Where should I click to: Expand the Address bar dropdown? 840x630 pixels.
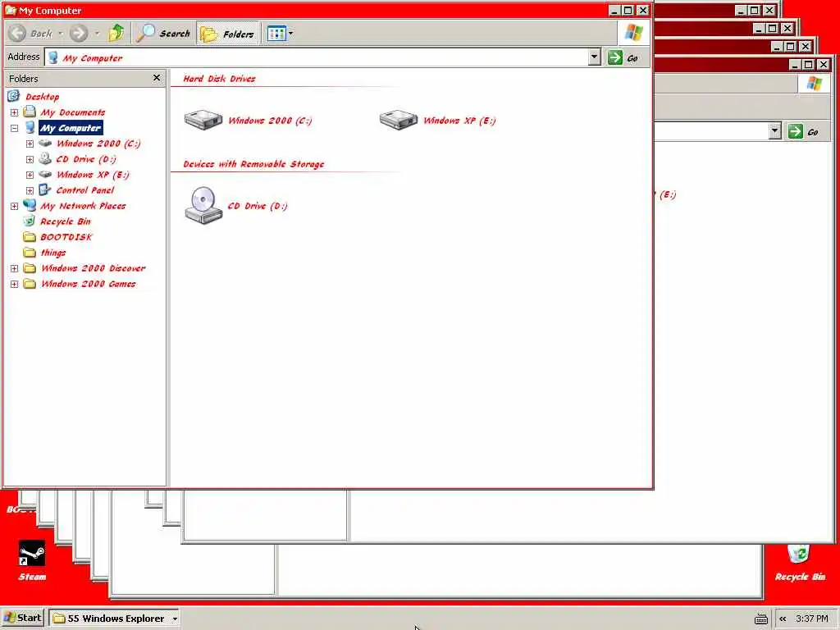tap(594, 58)
